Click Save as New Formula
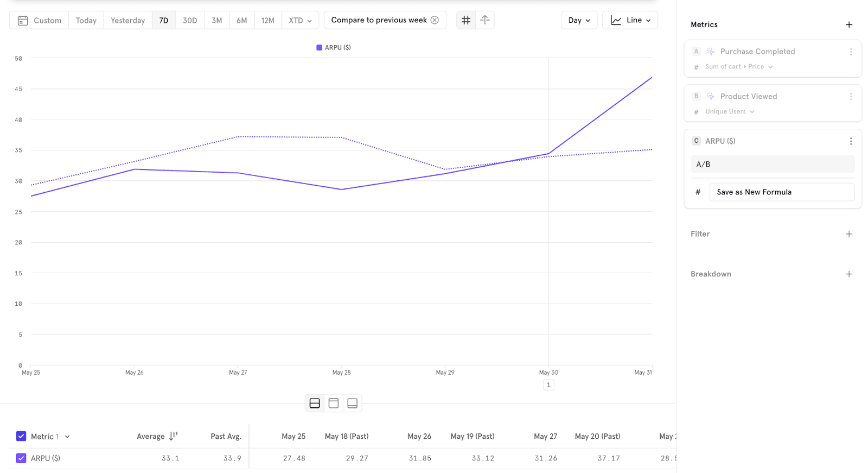868x473 pixels. pyautogui.click(x=781, y=192)
